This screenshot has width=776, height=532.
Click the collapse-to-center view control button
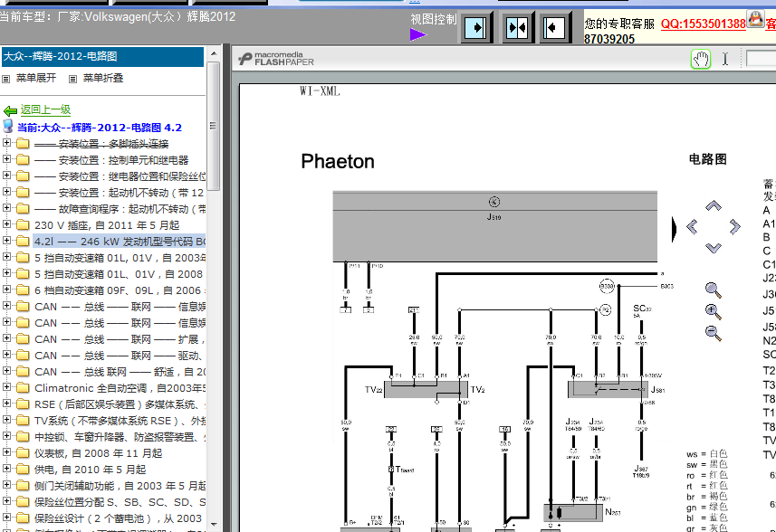(x=518, y=28)
